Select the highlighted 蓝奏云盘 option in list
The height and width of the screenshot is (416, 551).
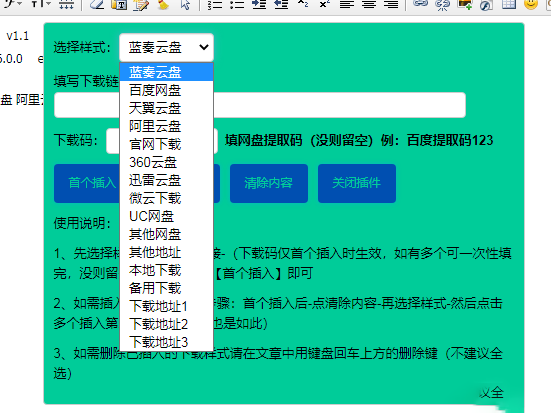point(166,72)
